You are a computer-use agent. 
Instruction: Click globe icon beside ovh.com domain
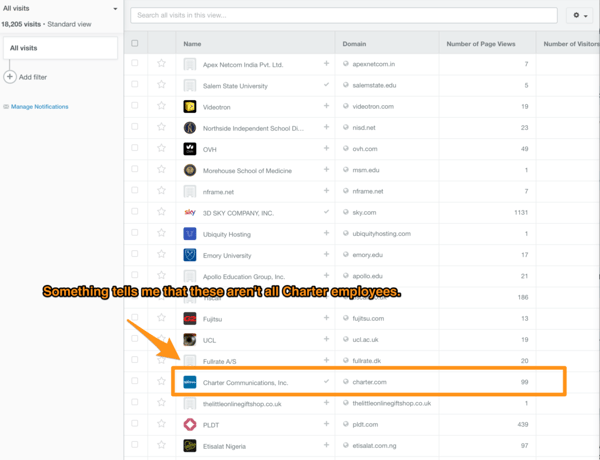pos(346,148)
